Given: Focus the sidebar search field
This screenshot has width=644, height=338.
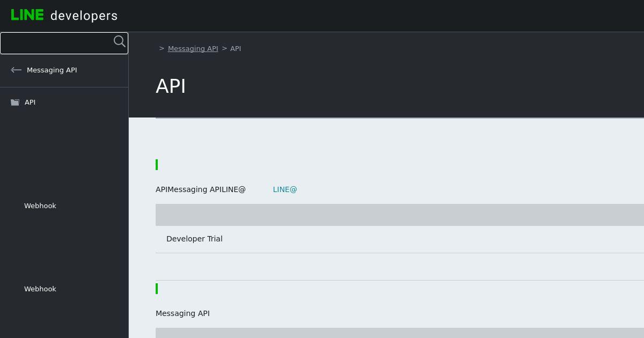Looking at the screenshot, I should (x=64, y=43).
